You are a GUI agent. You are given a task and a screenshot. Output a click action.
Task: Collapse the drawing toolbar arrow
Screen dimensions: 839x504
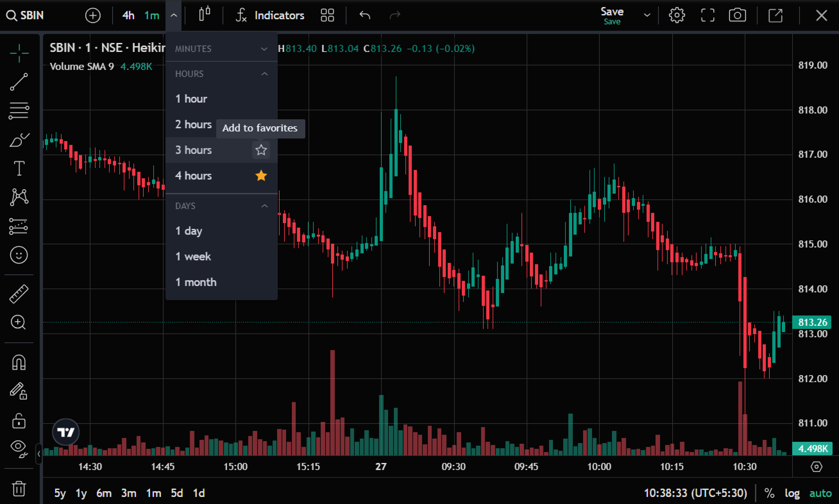tap(39, 453)
